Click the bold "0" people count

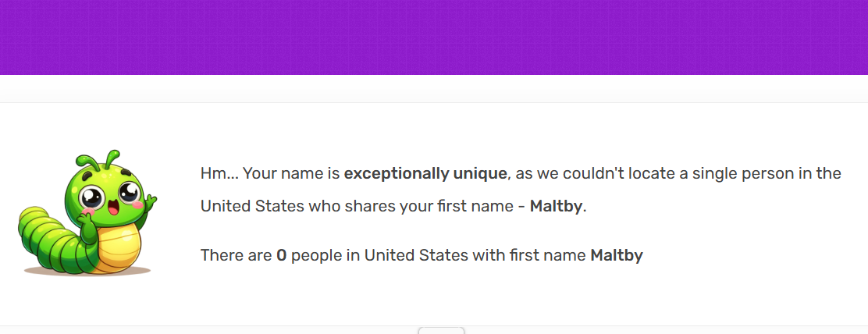(281, 255)
